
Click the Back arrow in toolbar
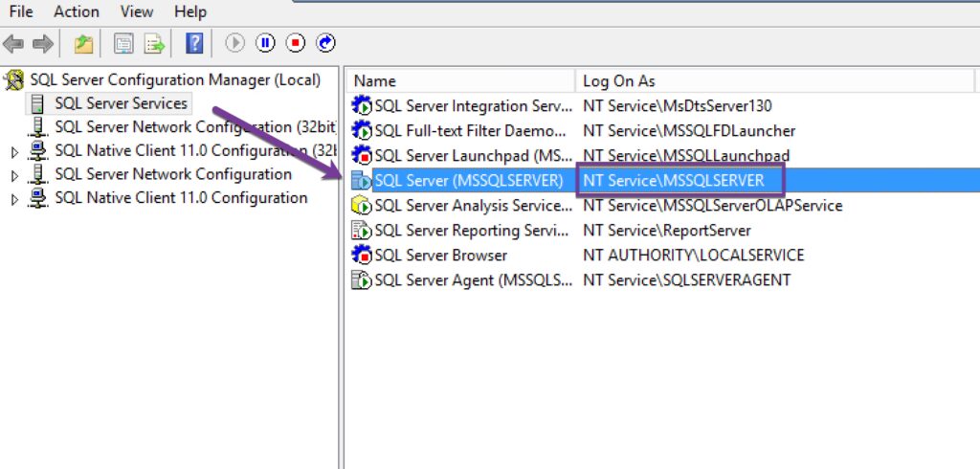tap(13, 43)
